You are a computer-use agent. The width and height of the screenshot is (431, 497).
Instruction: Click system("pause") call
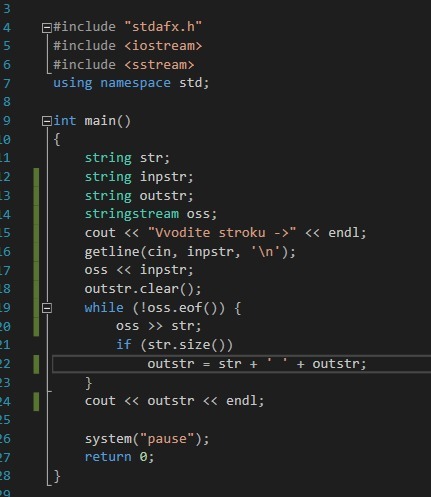[x=147, y=438]
